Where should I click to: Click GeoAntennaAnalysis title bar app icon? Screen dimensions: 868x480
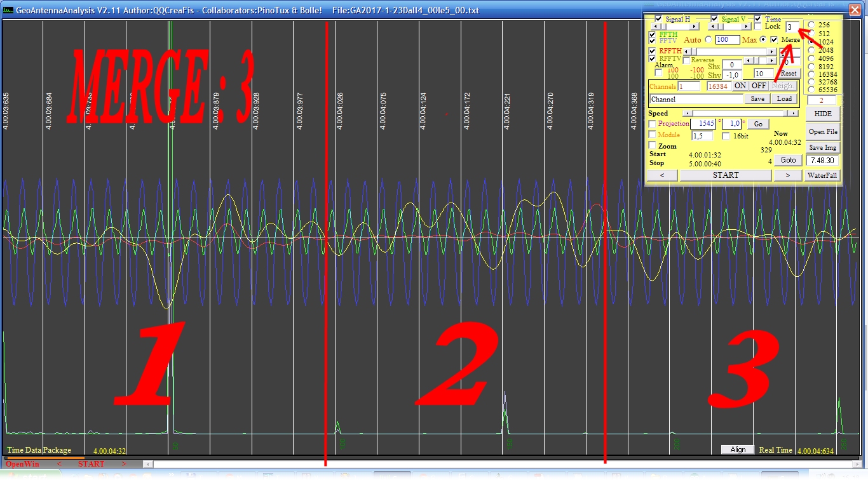coord(7,10)
